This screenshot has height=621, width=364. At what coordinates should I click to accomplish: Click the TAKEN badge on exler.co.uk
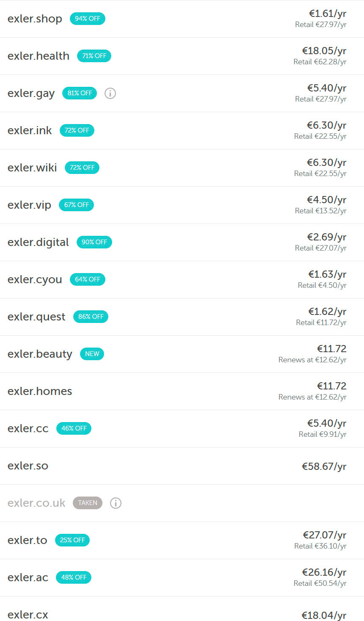[x=88, y=503]
